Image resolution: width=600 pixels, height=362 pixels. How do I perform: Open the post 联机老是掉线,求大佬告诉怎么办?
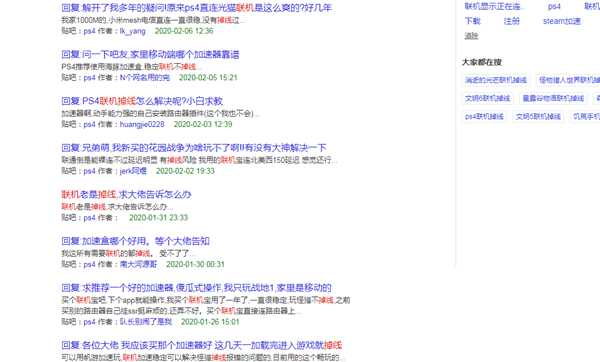coord(126,194)
